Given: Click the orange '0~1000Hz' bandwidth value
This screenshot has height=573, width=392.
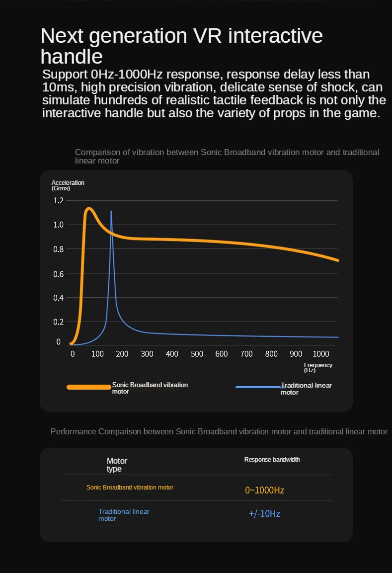Looking at the screenshot, I should click(x=264, y=491).
